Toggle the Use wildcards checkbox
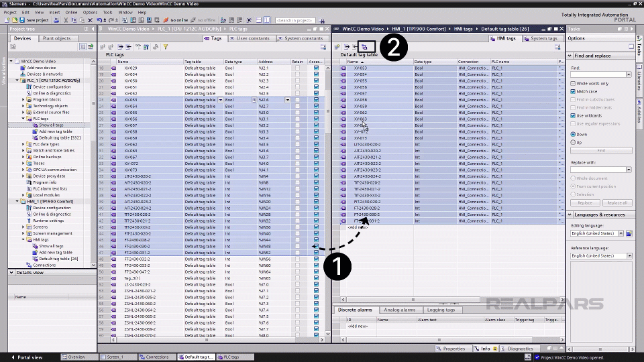The image size is (644, 362). (573, 116)
